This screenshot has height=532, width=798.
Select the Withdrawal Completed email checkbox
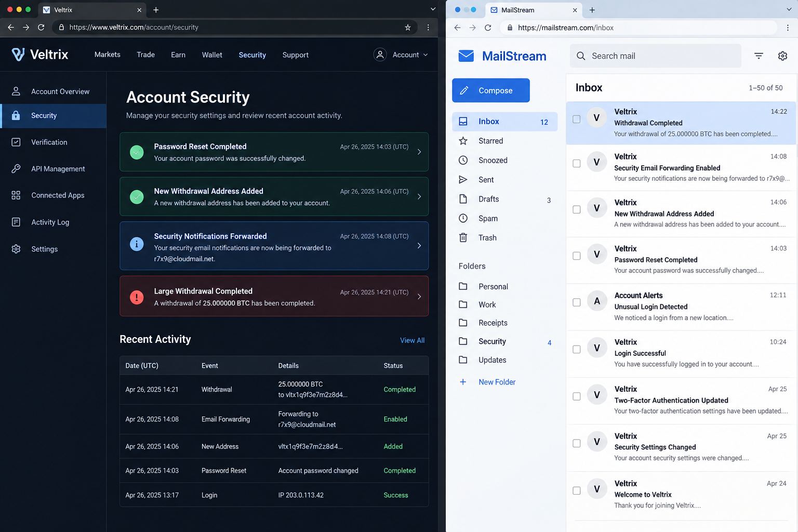pyautogui.click(x=577, y=119)
